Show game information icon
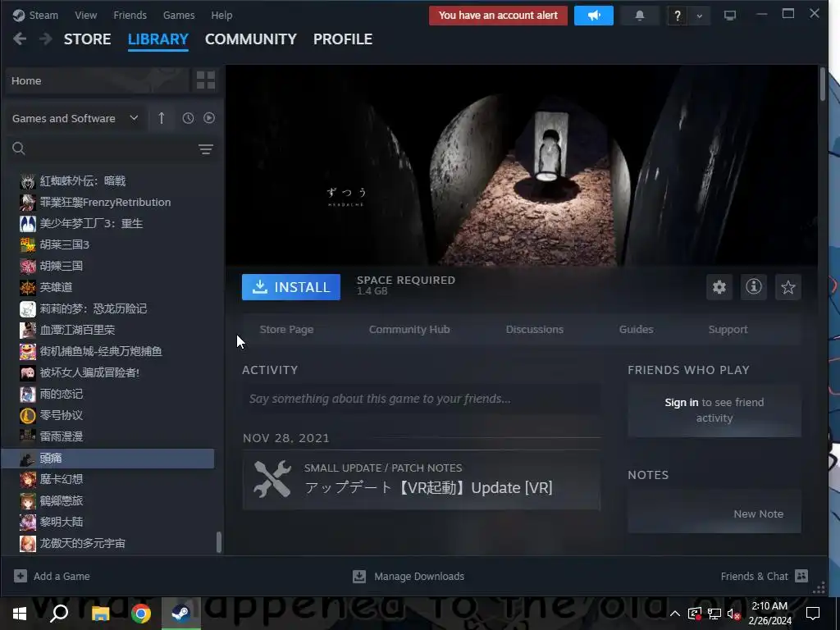The height and width of the screenshot is (630, 840). (754, 287)
